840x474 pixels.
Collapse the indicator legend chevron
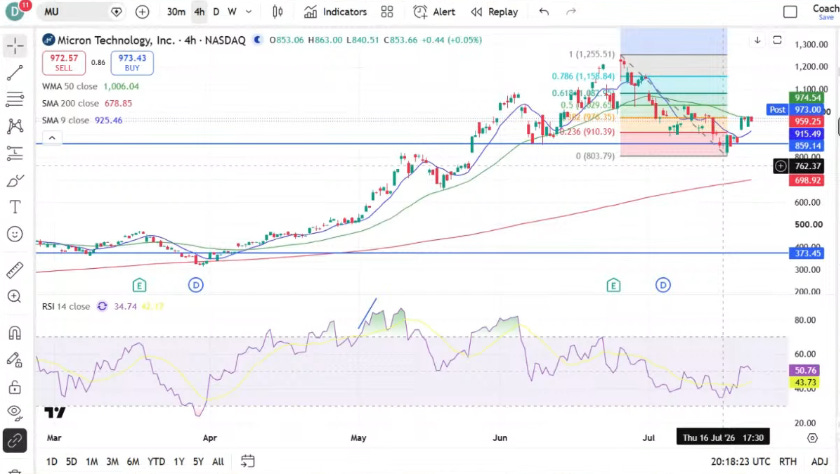pyautogui.click(x=52, y=138)
